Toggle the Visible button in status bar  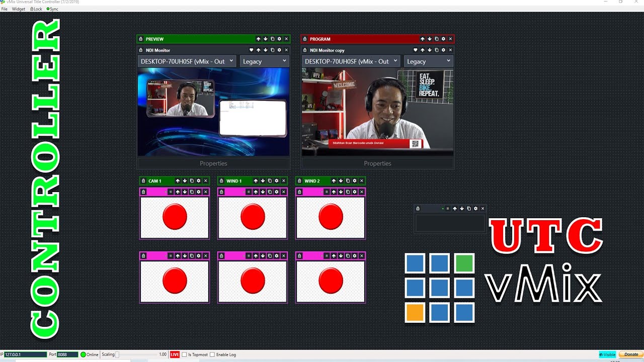pyautogui.click(x=607, y=354)
